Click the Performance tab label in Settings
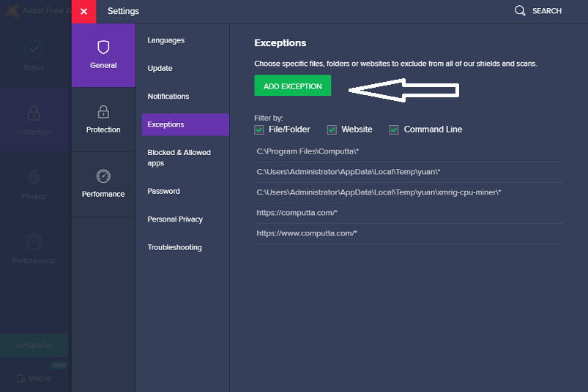 pos(103,194)
